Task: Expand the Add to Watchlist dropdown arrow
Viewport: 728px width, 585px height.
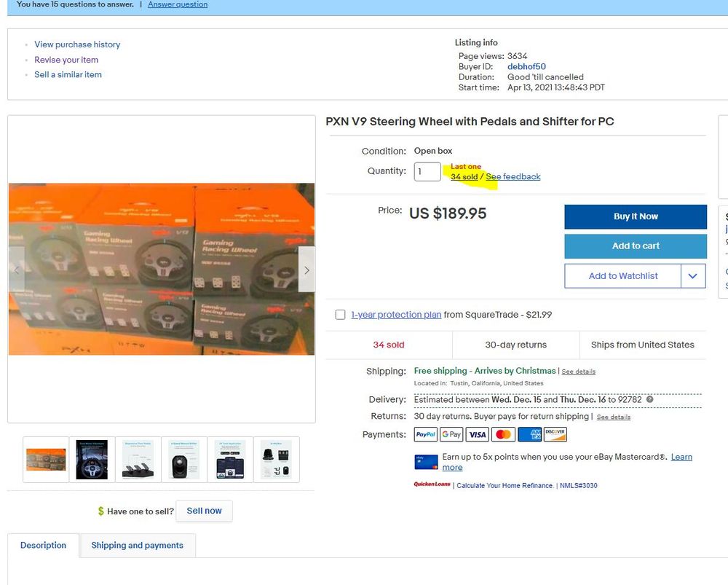Action: coord(693,276)
